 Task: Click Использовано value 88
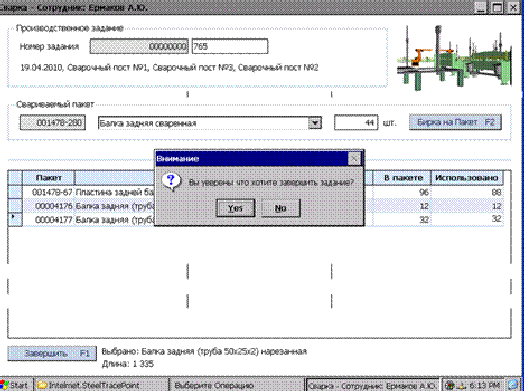click(x=496, y=192)
